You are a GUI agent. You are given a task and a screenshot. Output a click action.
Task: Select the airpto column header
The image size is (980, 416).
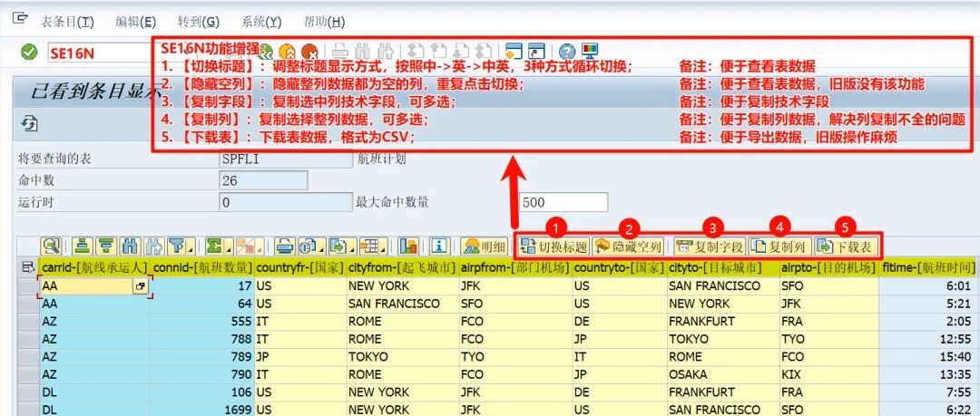[828, 268]
